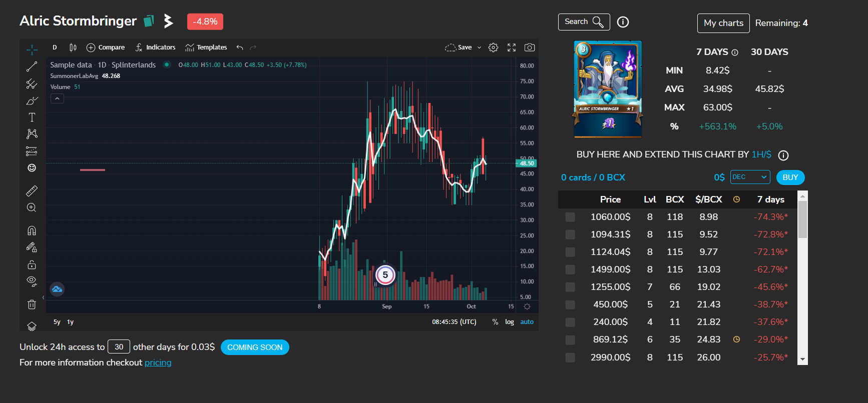Open chart time axis settings icon

point(527,306)
